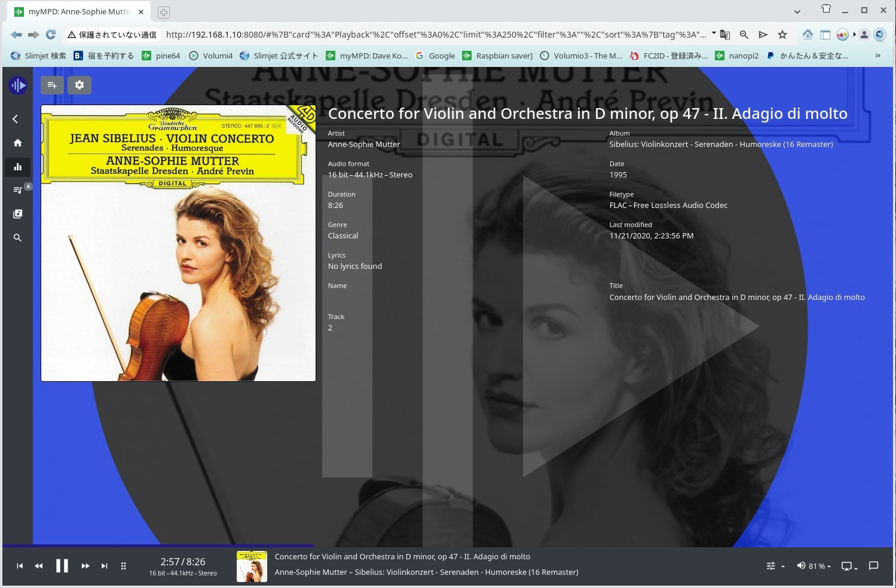Select the myMPD: Anne-Sophie Mutter browser tab
896x588 pixels.
[x=78, y=11]
